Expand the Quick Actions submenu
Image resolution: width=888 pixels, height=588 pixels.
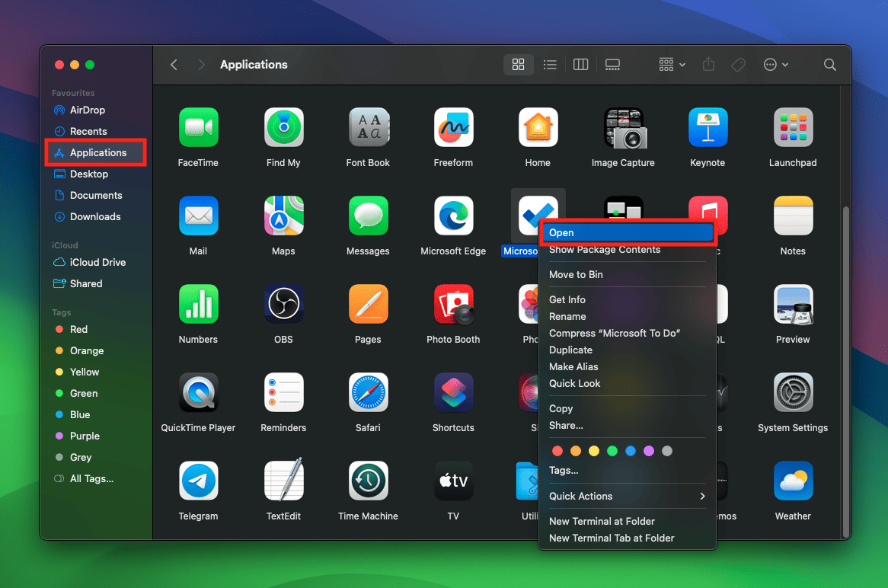[627, 497]
